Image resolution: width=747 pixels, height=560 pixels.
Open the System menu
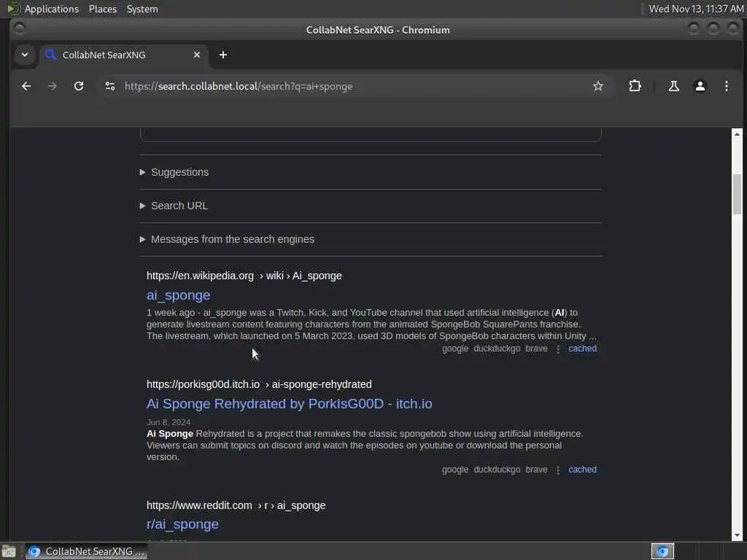point(142,9)
